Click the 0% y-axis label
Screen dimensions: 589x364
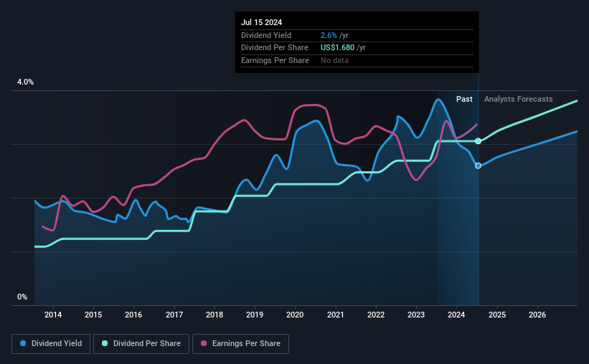click(x=22, y=297)
